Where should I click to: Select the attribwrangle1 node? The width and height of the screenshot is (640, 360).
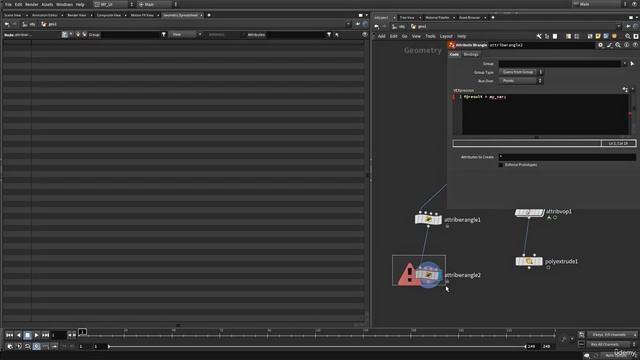pos(428,220)
